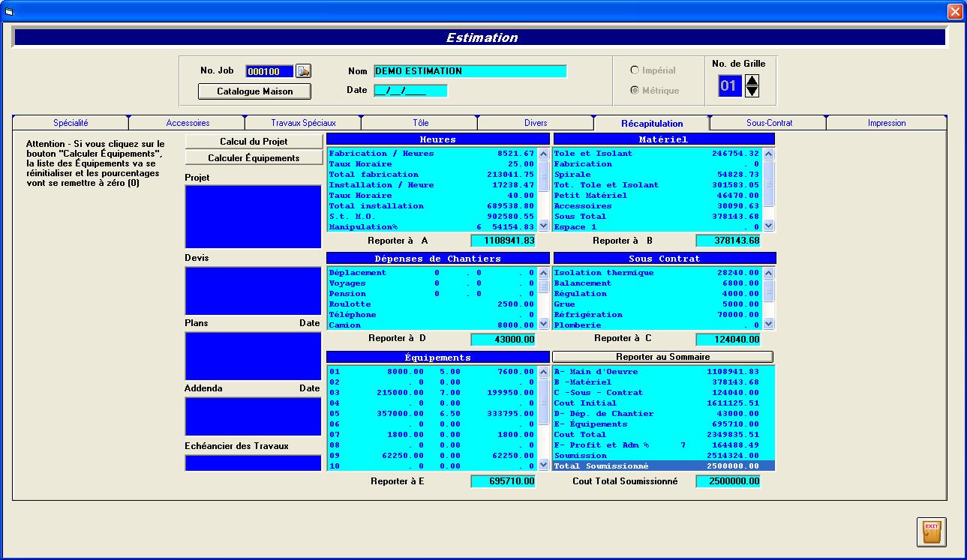967x560 pixels.
Task: Click the Calculer Équipements button
Action: pos(254,158)
